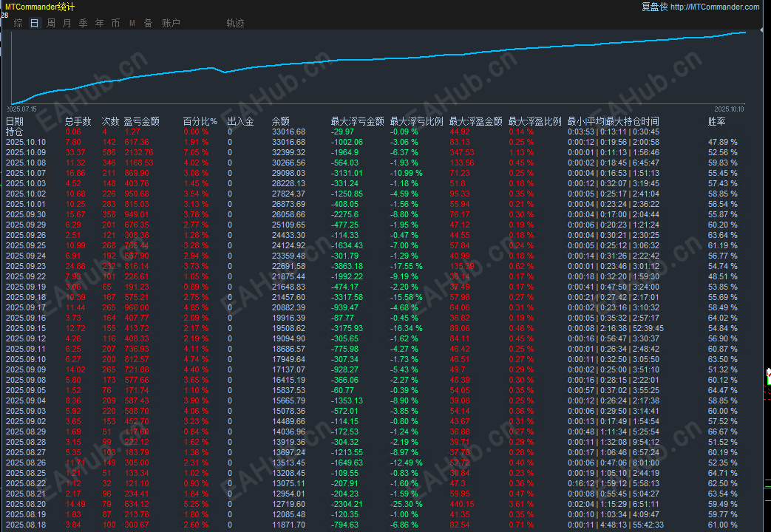
Task: Click the 2025.09.05 date cell
Action: [x=26, y=390]
